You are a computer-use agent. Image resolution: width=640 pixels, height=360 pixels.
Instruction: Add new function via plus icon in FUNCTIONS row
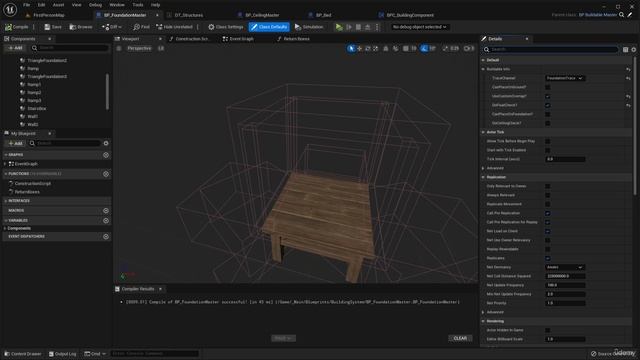click(106, 174)
